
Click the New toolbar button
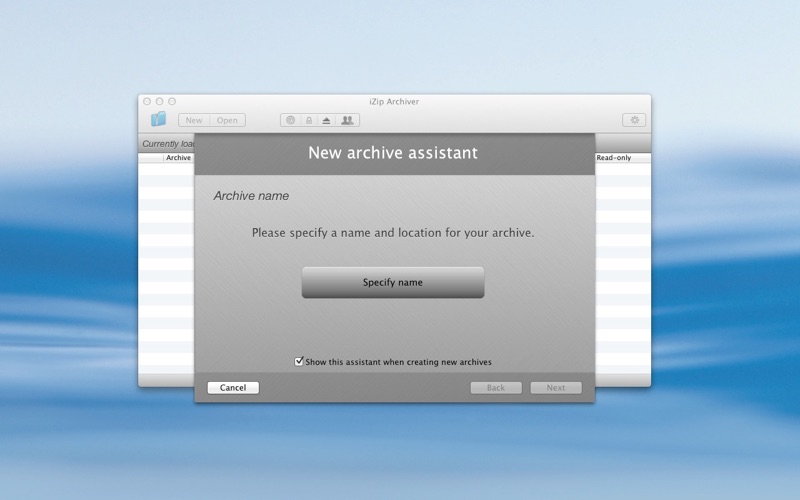point(194,120)
